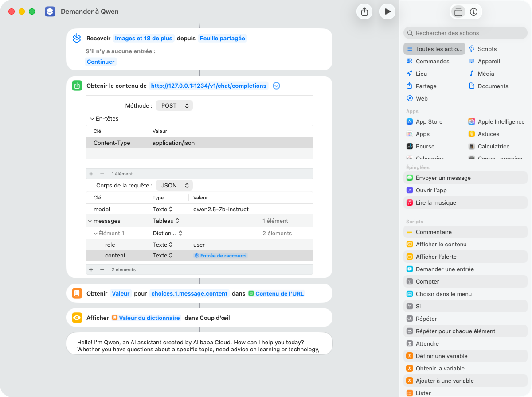Show shortcut details info icon
Viewport: 532px width, 397px height.
pos(473,12)
